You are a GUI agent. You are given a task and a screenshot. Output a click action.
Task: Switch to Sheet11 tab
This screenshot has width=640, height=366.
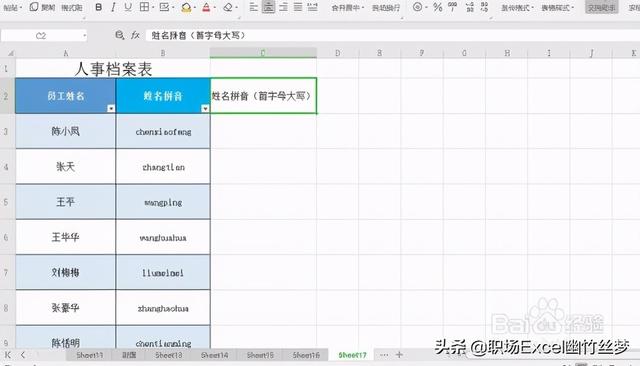coord(89,355)
